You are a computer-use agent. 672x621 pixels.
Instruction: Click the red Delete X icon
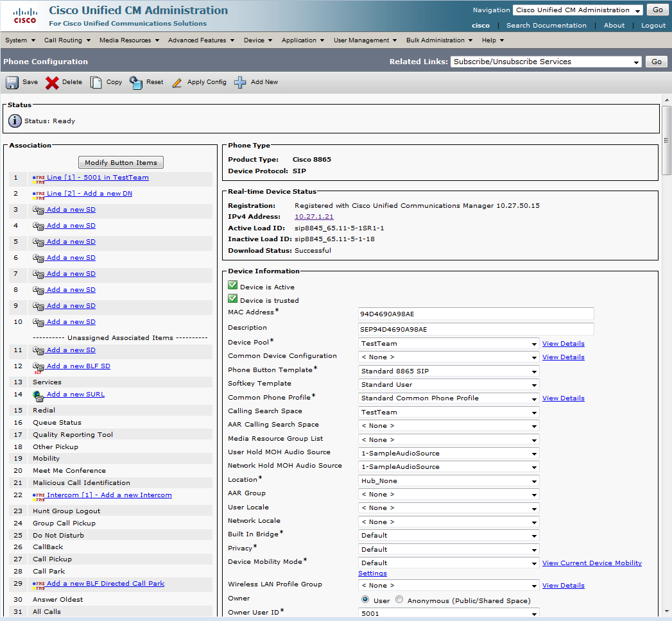52,83
